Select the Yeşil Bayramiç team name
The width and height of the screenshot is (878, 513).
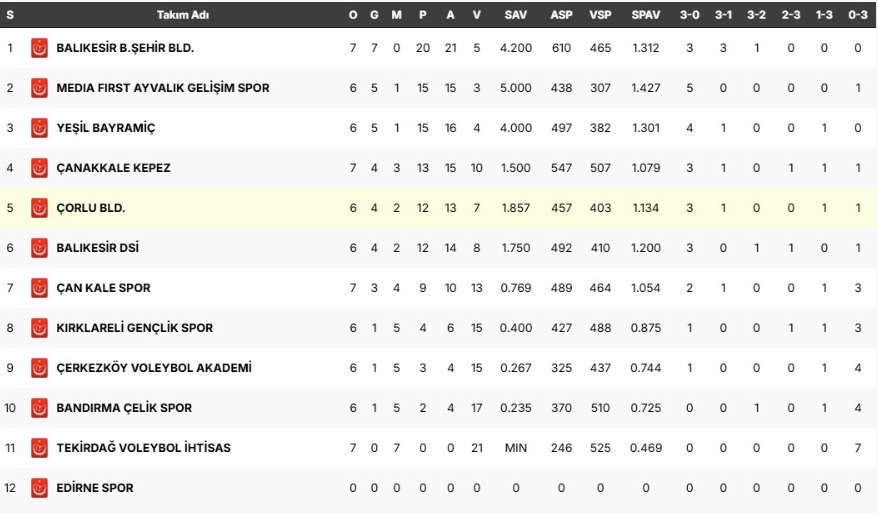click(x=106, y=128)
